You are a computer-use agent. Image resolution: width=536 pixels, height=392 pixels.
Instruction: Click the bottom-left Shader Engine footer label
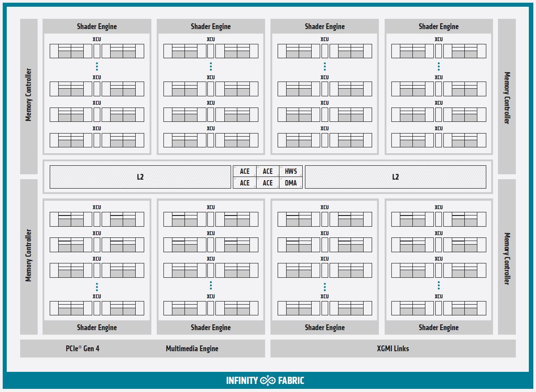[97, 327]
